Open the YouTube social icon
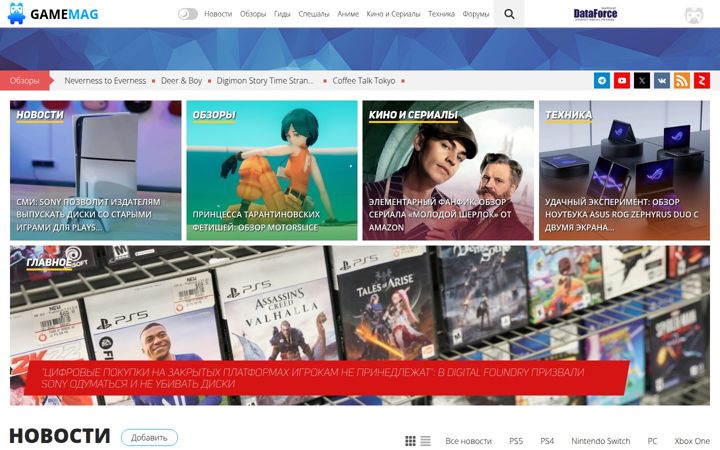The height and width of the screenshot is (450, 720). tap(622, 80)
